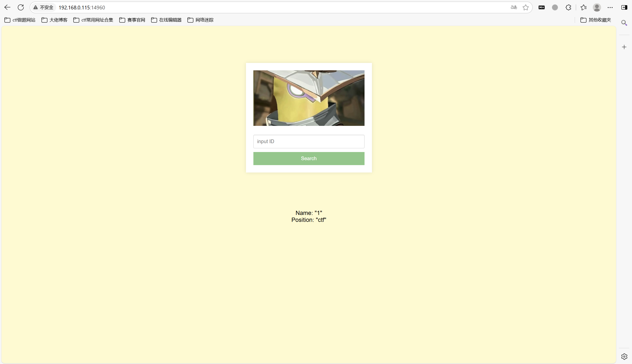Go back with the browser back arrow
632x364 pixels.
click(7, 7)
